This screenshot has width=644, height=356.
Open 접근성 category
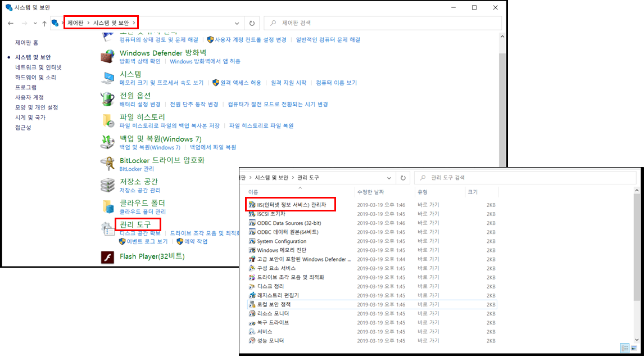23,128
